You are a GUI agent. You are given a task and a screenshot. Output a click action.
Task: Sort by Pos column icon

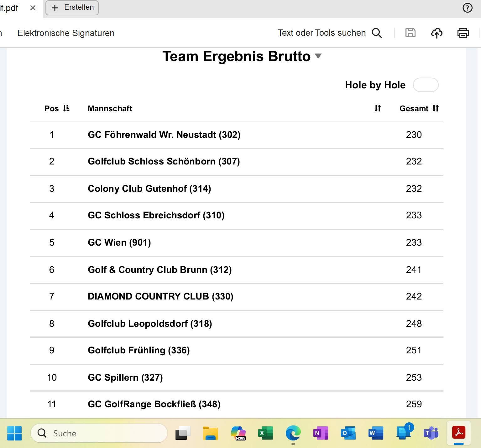point(66,108)
